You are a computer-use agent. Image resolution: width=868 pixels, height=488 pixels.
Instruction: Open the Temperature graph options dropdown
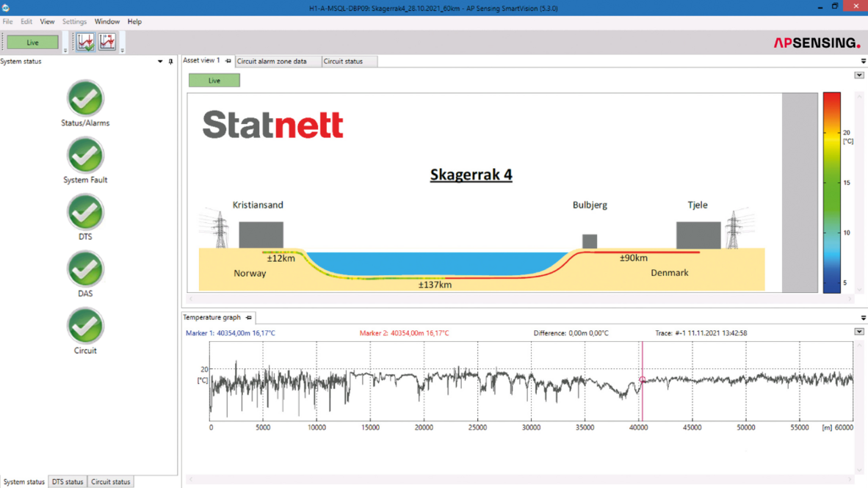click(x=859, y=332)
